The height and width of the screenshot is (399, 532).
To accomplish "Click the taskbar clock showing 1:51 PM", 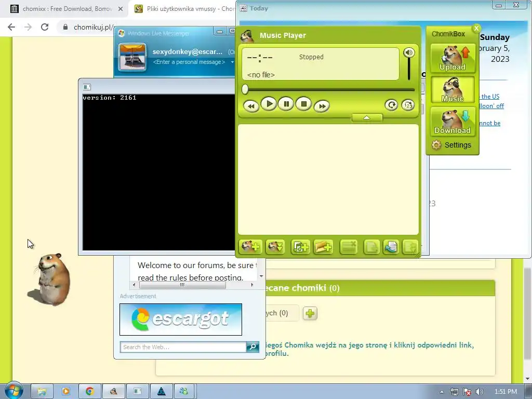I will [x=506, y=392].
